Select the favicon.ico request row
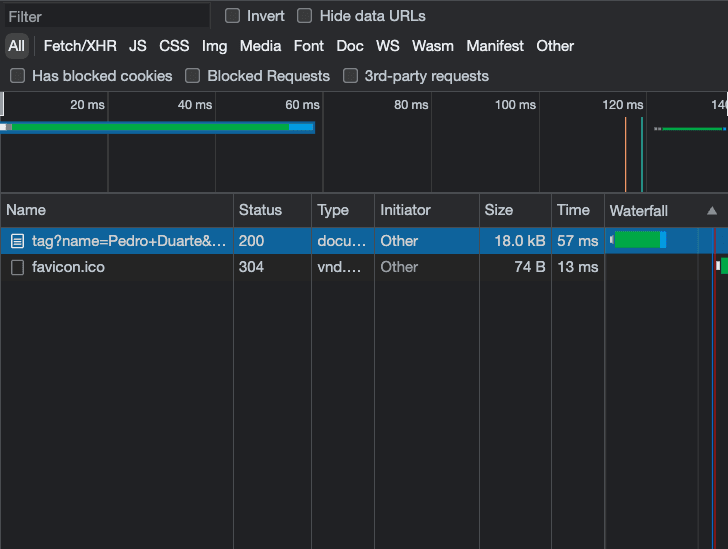The height and width of the screenshot is (549, 728). [x=120, y=267]
